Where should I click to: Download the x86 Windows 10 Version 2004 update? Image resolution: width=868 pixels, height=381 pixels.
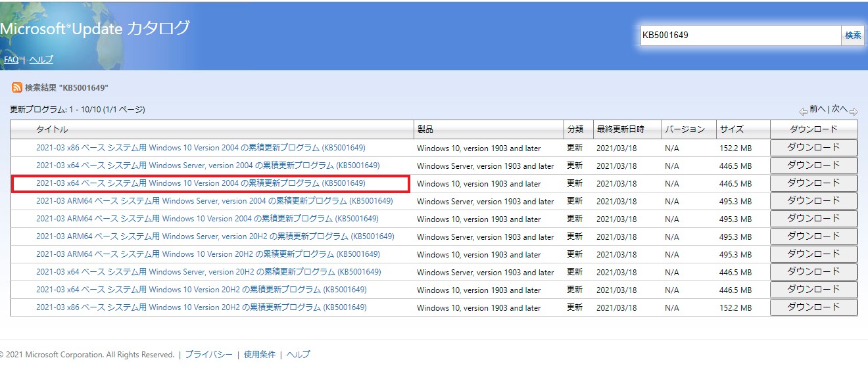pyautogui.click(x=813, y=148)
